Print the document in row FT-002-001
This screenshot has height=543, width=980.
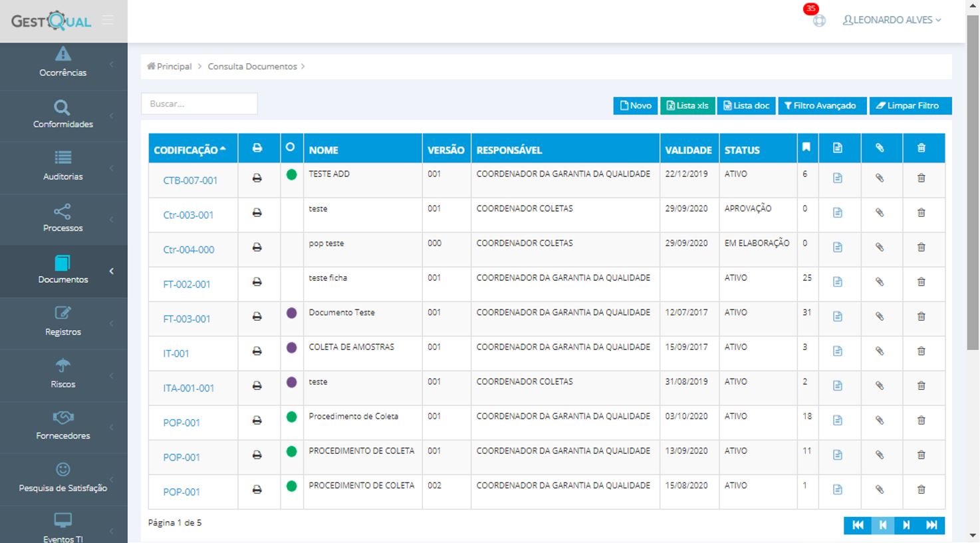tap(257, 282)
